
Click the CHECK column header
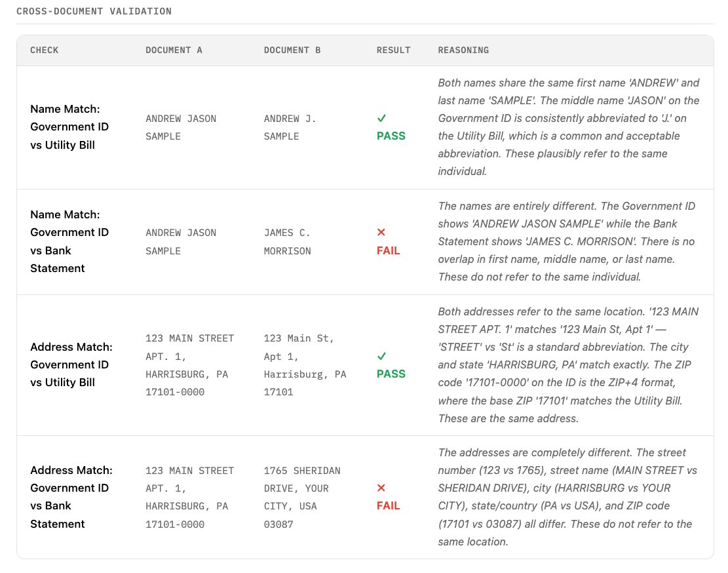(44, 50)
